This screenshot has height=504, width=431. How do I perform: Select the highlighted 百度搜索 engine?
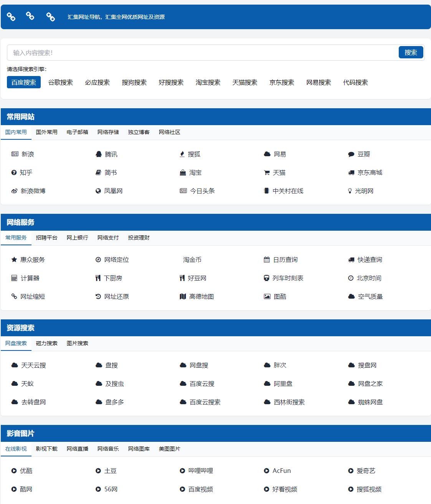(x=24, y=82)
